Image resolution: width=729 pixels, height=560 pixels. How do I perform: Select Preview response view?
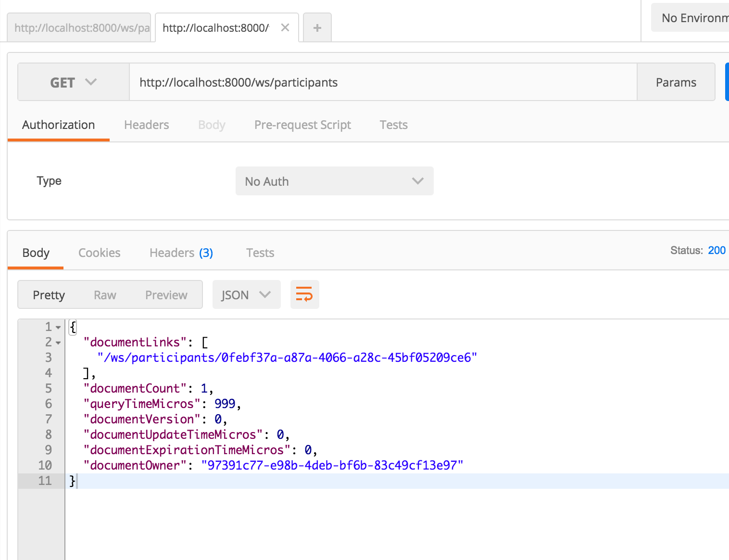tap(166, 295)
